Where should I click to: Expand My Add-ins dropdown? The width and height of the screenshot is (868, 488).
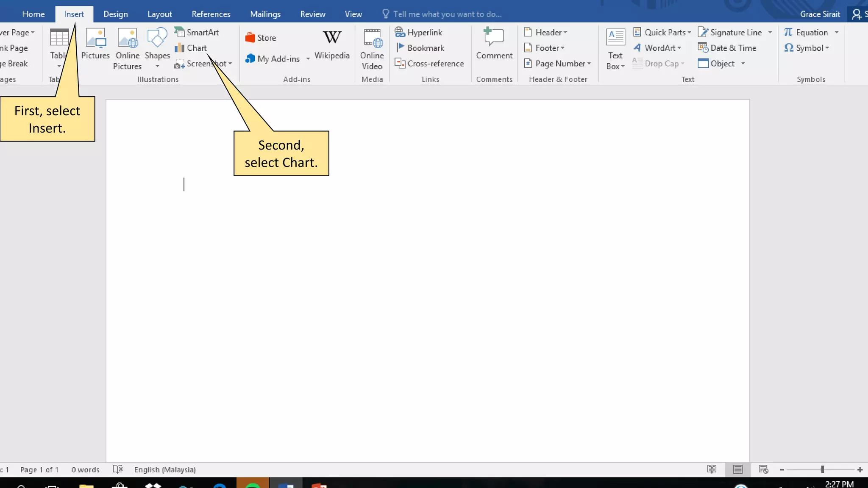tap(308, 58)
